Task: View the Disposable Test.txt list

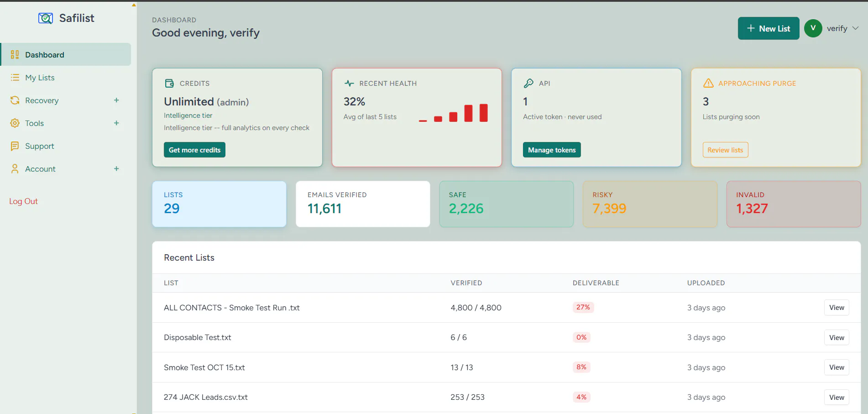Action: pyautogui.click(x=837, y=338)
